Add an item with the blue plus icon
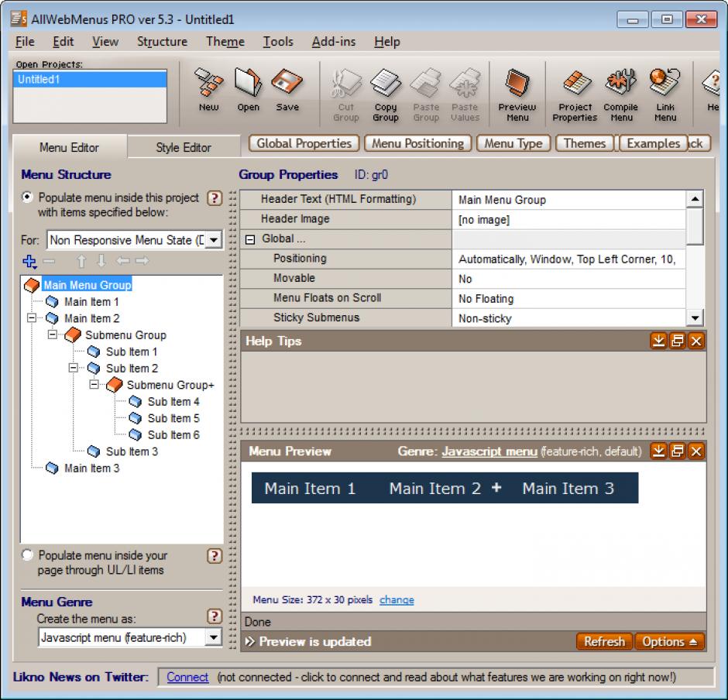Viewport: 728px width, 700px height. pos(29,262)
